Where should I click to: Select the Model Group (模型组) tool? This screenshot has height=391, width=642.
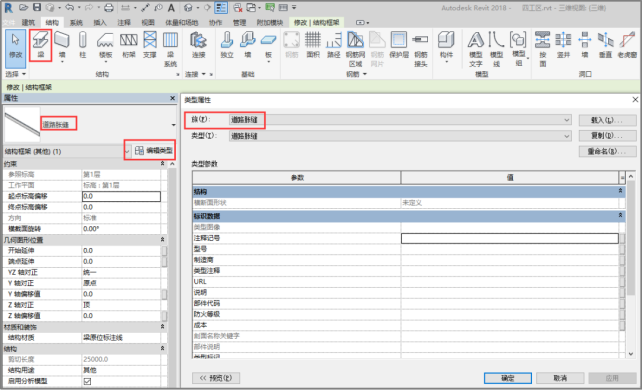[x=518, y=48]
